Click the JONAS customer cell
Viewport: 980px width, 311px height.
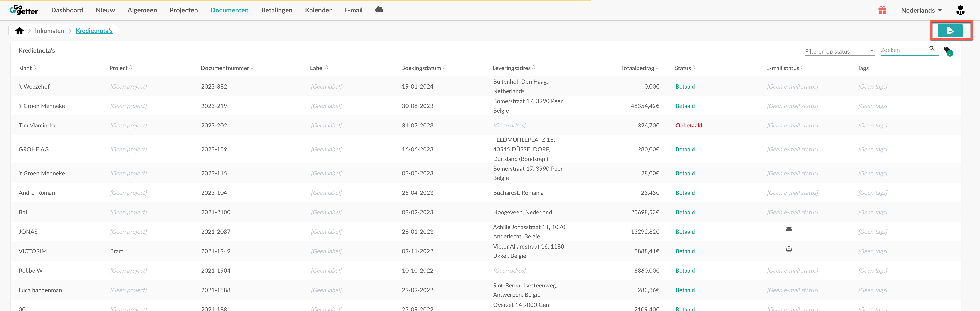click(x=28, y=232)
